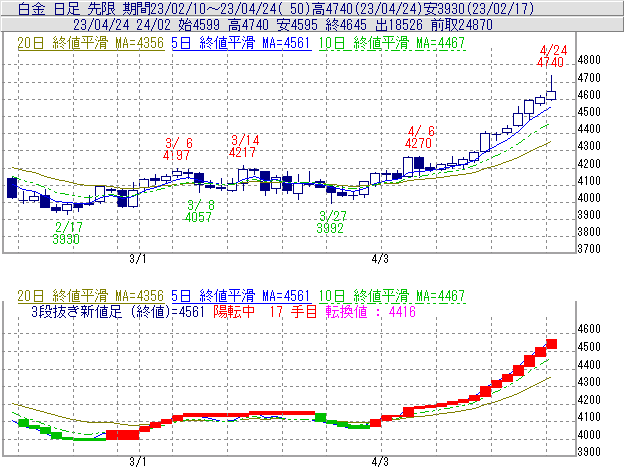
Task: Click the period text 23/02/10~23/04/24
Action: (214, 9)
